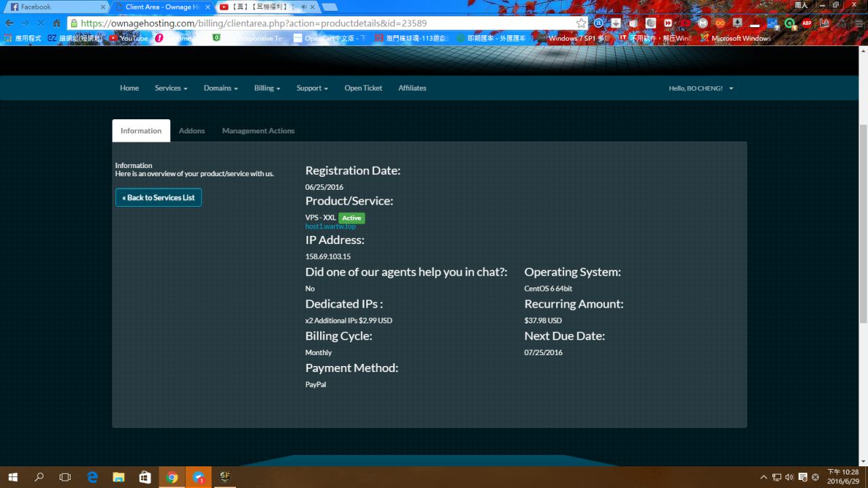Click the Chrome home icon
The image size is (868, 488).
pos(57,23)
